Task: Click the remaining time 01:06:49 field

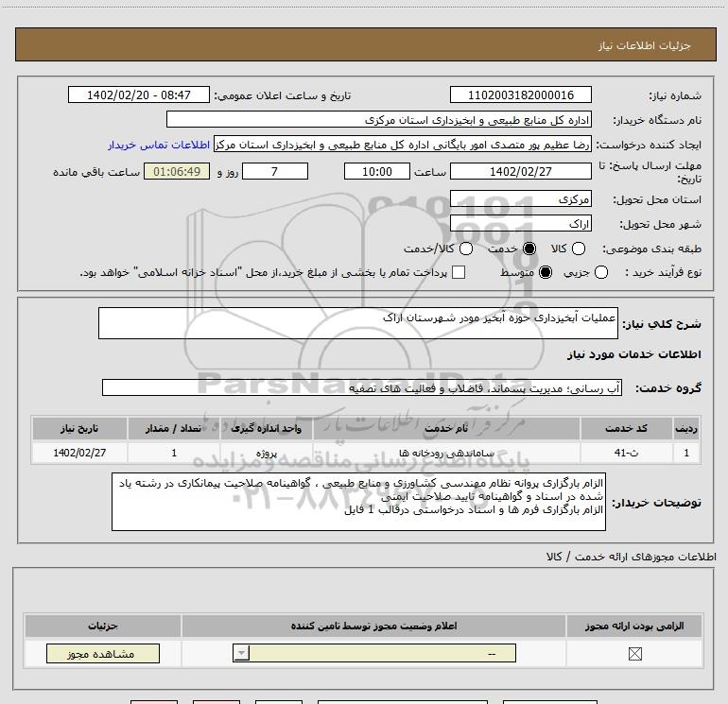Action: 177,172
